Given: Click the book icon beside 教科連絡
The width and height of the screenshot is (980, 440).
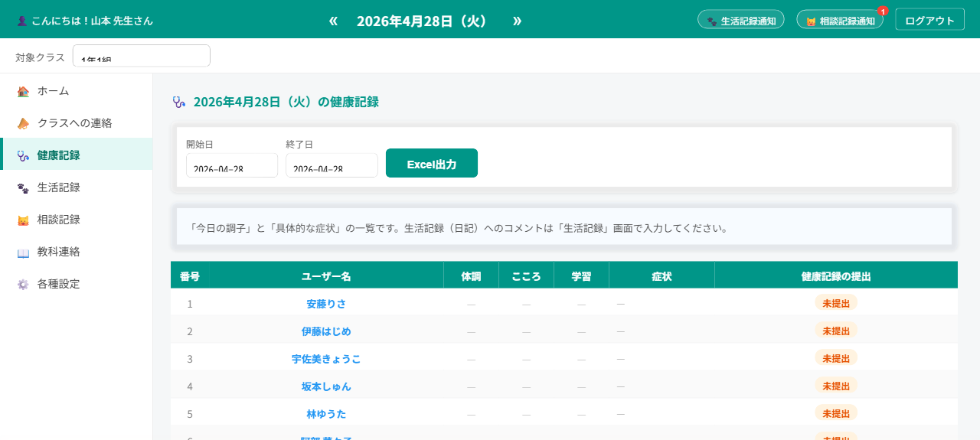Looking at the screenshot, I should [23, 252].
